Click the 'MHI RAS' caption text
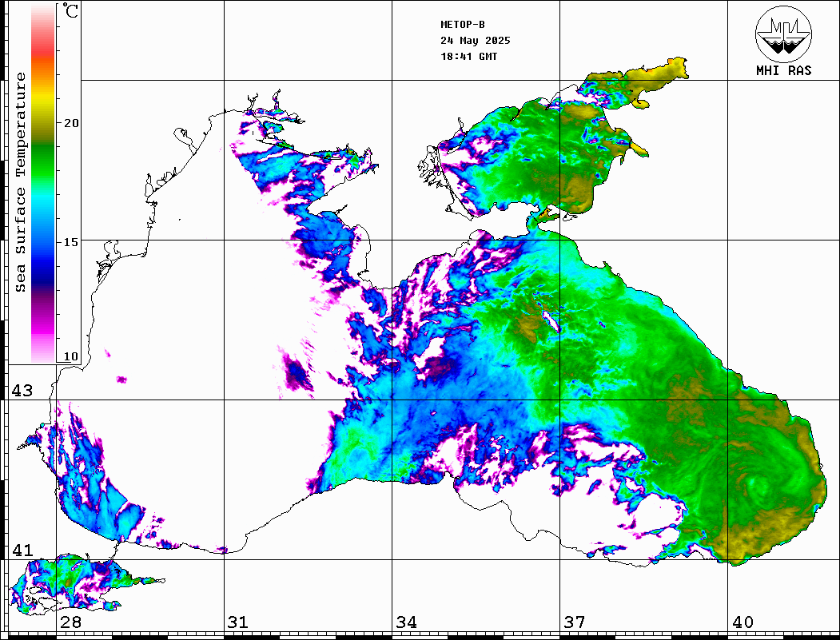 pyautogui.click(x=784, y=70)
